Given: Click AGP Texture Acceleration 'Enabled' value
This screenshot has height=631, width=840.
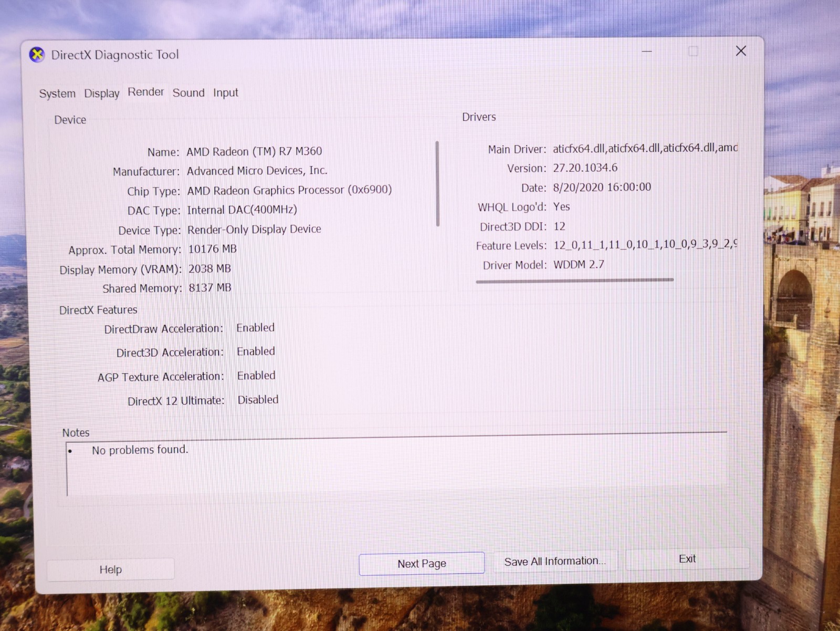Looking at the screenshot, I should pos(256,376).
